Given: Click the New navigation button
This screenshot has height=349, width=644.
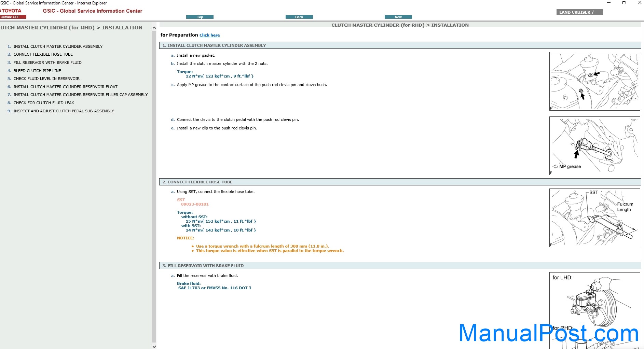Looking at the screenshot, I should [x=398, y=17].
